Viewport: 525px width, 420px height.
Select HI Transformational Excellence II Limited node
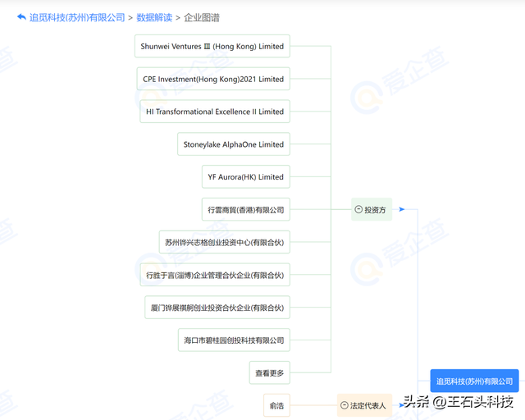(x=215, y=112)
